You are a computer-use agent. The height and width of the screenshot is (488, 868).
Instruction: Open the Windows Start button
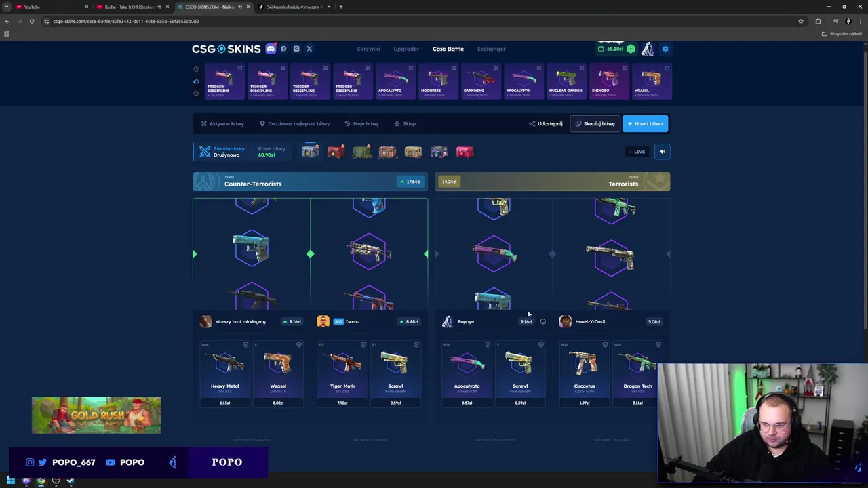click(10, 481)
